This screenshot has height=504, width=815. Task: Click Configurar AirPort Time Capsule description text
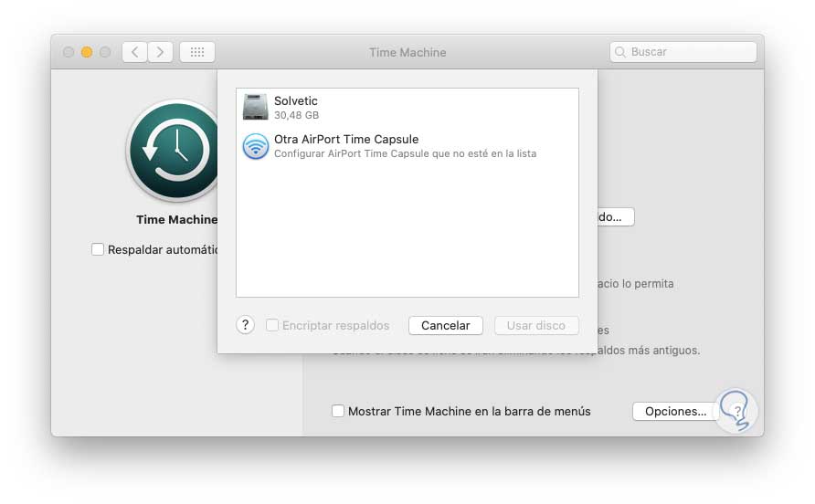pyautogui.click(x=405, y=153)
